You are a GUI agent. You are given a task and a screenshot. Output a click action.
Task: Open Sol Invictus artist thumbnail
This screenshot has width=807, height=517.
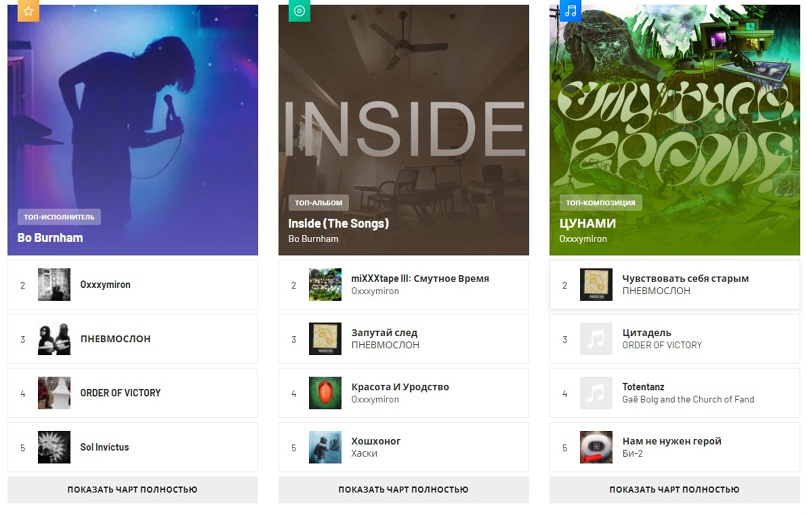pos(54,447)
